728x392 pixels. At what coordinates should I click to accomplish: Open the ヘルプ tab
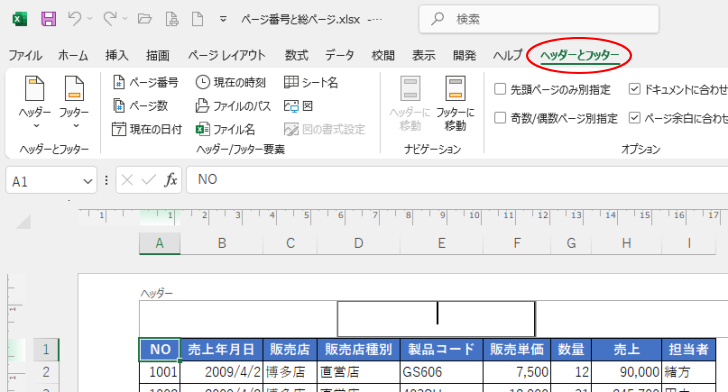coord(507,56)
